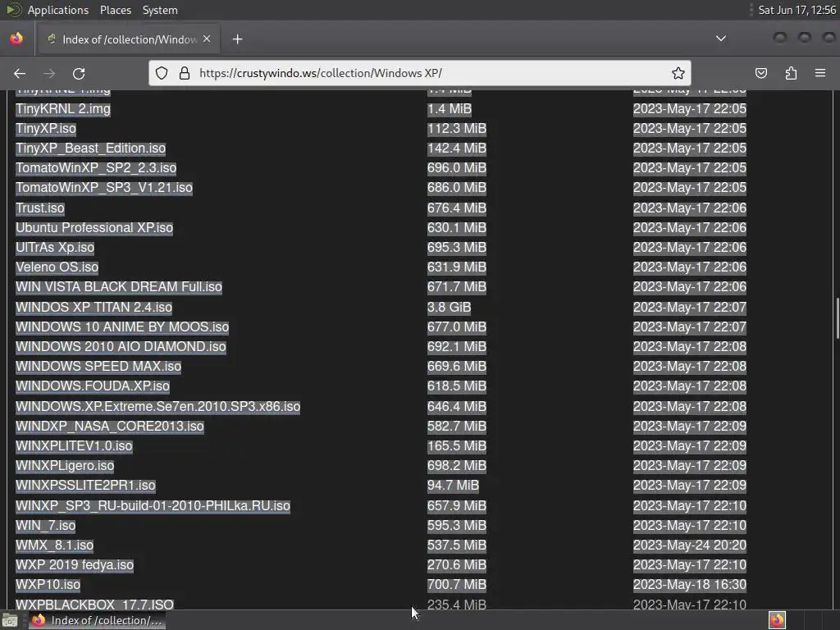
Task: Open Ubuntu Professional XP.iso link
Action: (94, 228)
